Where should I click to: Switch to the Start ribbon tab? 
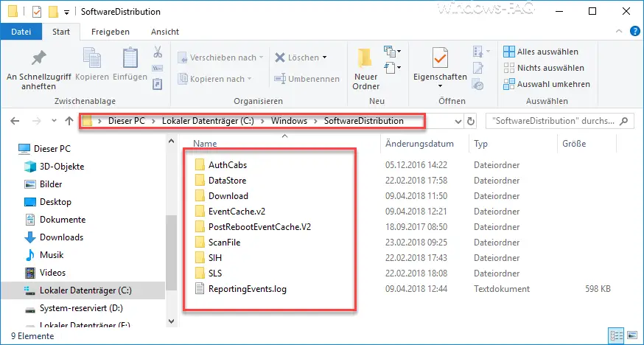point(61,32)
